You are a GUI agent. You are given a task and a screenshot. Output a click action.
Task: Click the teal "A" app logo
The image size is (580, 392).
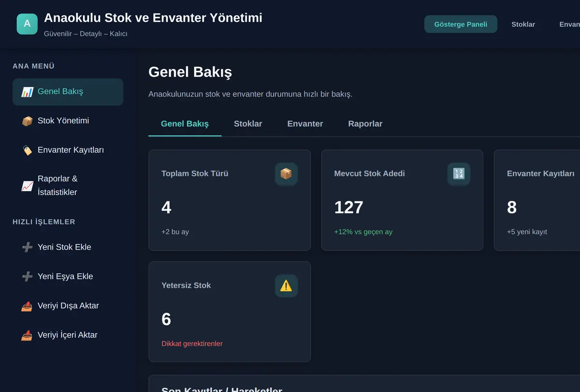click(x=27, y=24)
